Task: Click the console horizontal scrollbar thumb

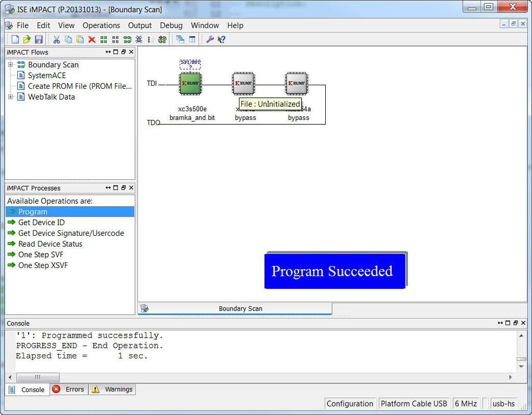Action: 38,377
